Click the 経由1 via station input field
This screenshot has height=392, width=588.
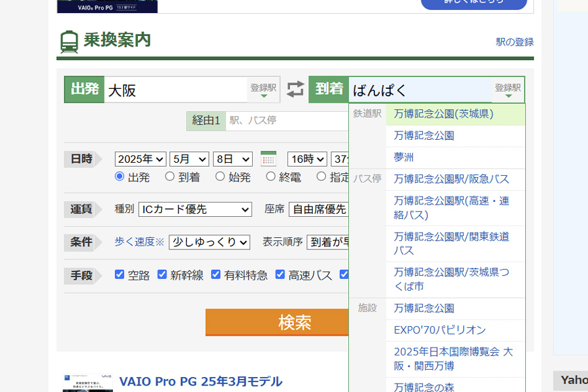pyautogui.click(x=286, y=121)
